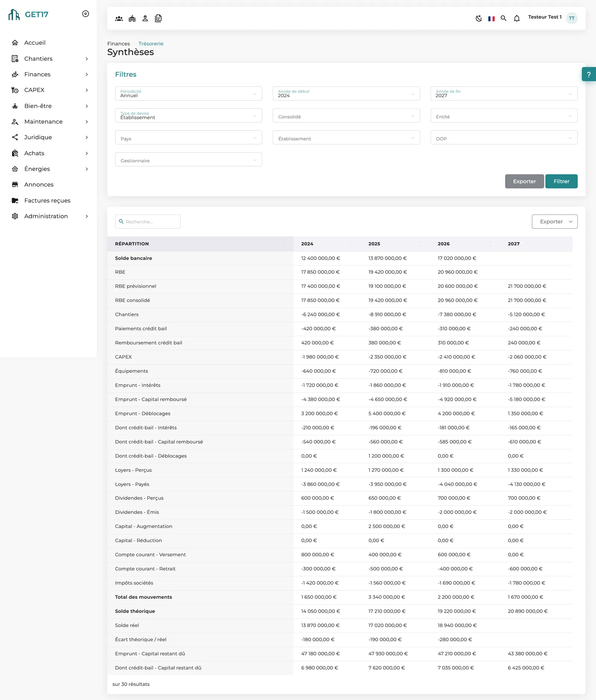Viewport: 596px width, 700px height.
Task: Click the document icon in toolbar
Action: click(158, 18)
